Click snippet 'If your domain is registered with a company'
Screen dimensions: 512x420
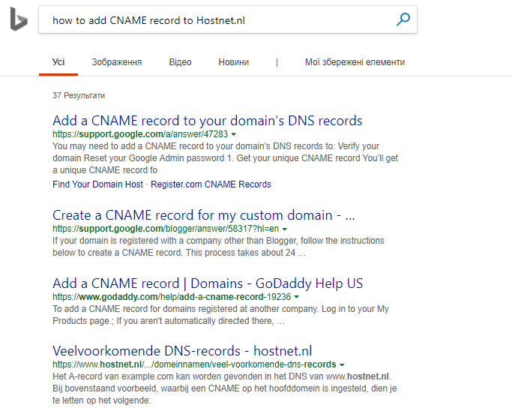point(218,247)
